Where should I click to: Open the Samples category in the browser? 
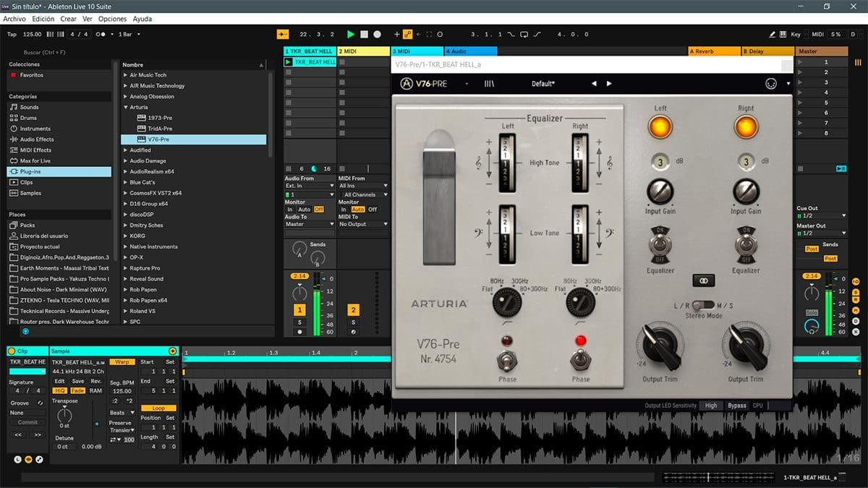pyautogui.click(x=31, y=193)
